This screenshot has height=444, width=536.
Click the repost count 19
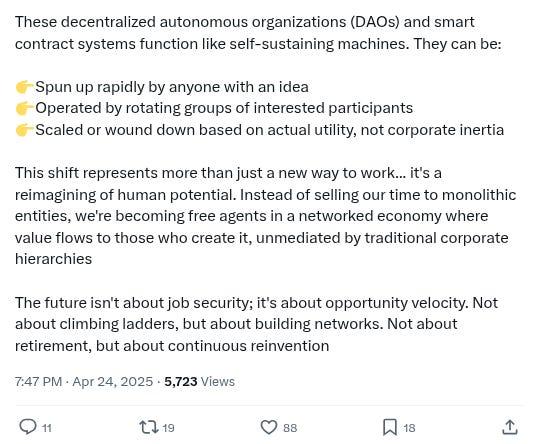[x=168, y=428]
